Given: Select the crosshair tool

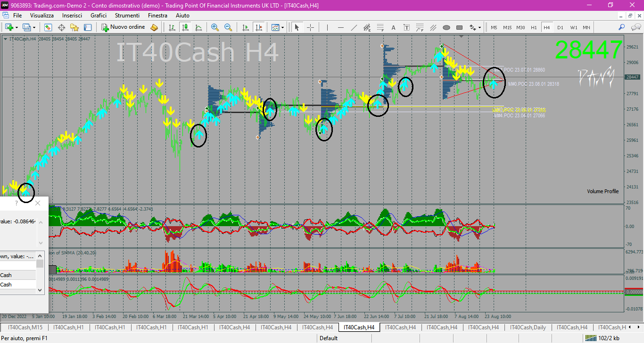Looking at the screenshot, I should pos(310,27).
